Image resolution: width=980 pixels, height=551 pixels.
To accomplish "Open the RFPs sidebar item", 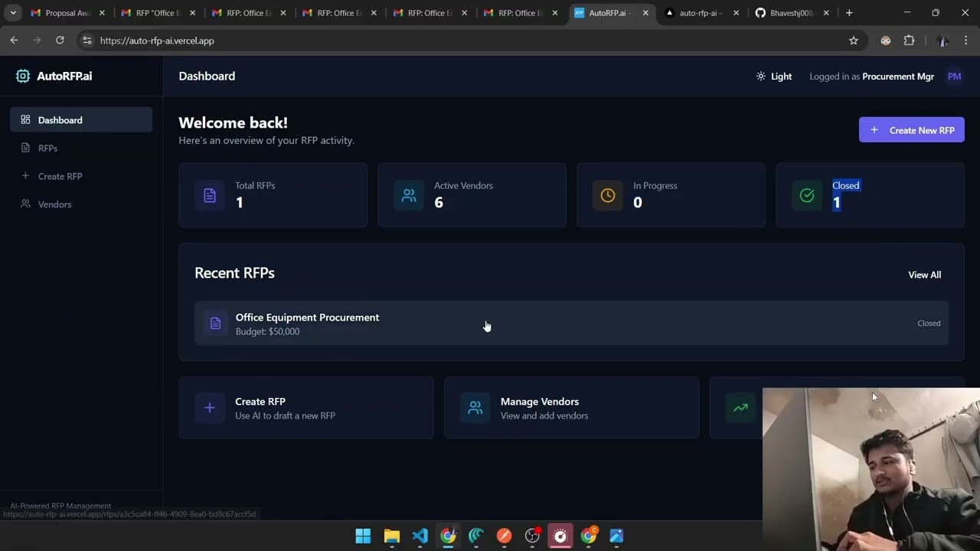I will [x=81, y=148].
